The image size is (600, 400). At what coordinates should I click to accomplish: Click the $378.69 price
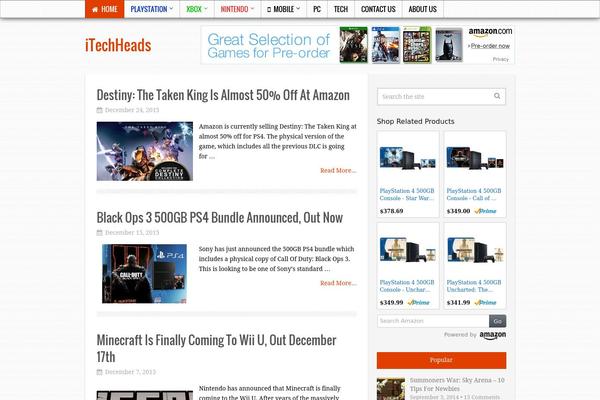pyautogui.click(x=391, y=211)
